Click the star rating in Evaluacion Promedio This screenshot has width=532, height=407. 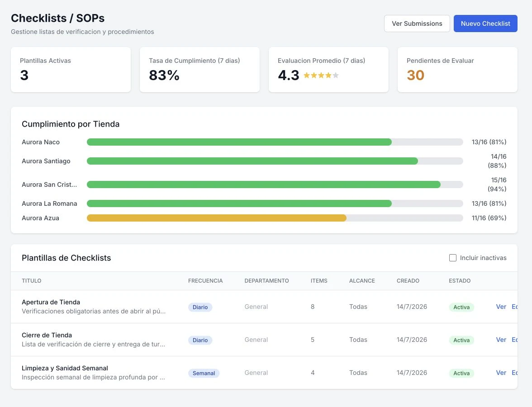(321, 75)
